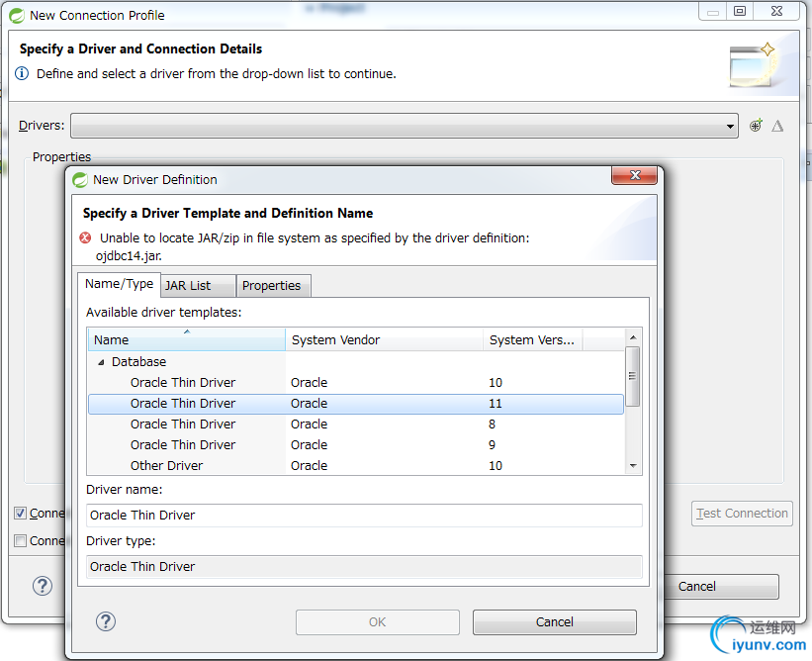Click the Test Connection button
Screen dimensions: 812x661
pyautogui.click(x=742, y=514)
